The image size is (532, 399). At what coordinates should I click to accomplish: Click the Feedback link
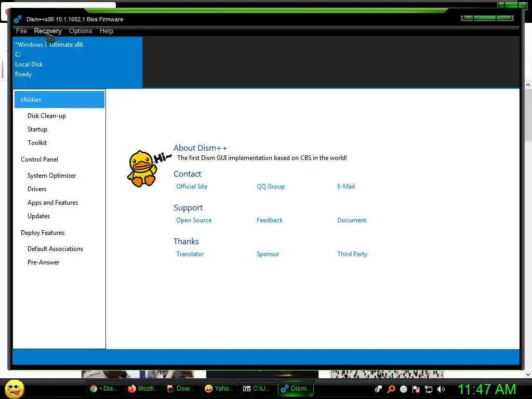click(x=270, y=220)
